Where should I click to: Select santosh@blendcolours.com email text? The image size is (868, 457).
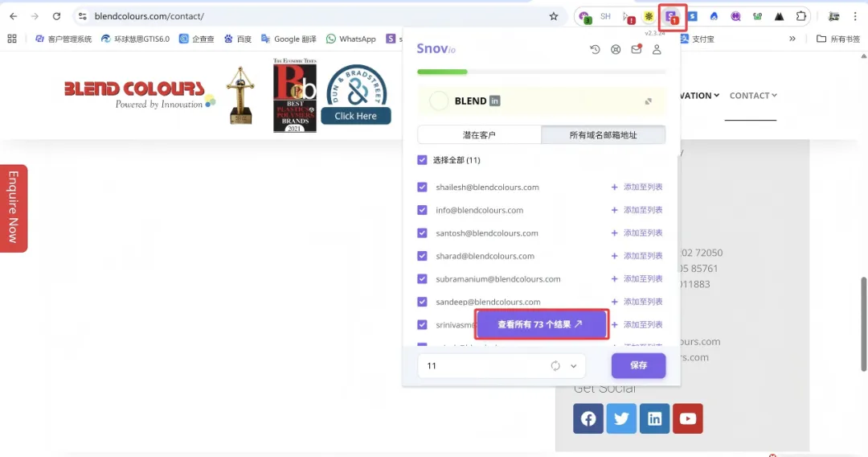click(x=486, y=233)
